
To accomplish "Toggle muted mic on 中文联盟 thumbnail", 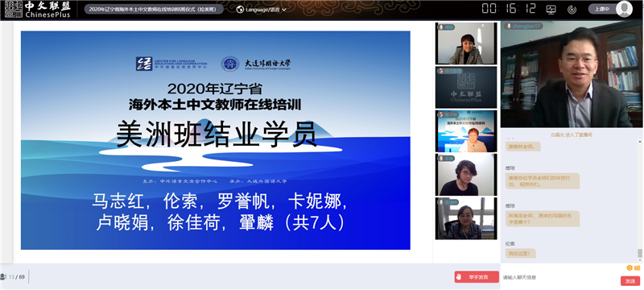I will [x=441, y=71].
